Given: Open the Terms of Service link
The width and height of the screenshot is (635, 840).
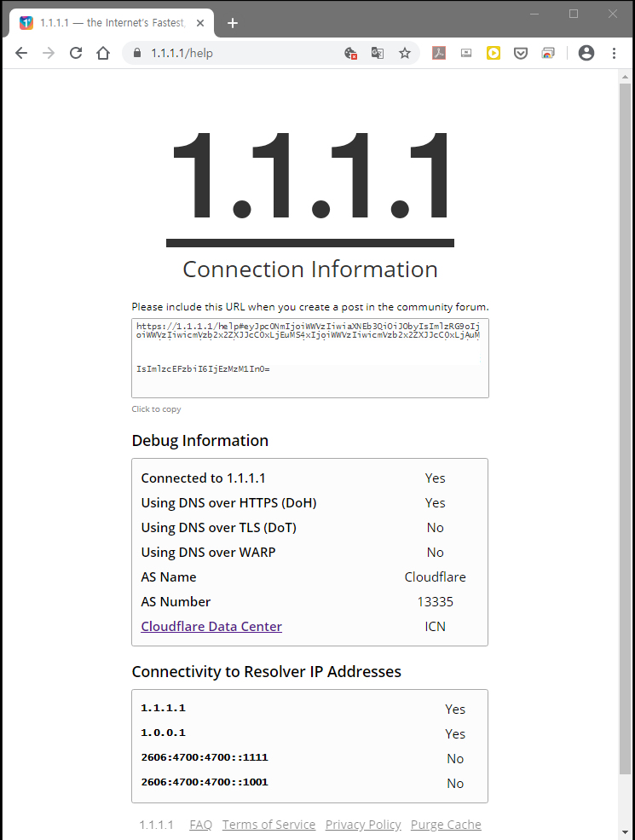Looking at the screenshot, I should (x=268, y=825).
